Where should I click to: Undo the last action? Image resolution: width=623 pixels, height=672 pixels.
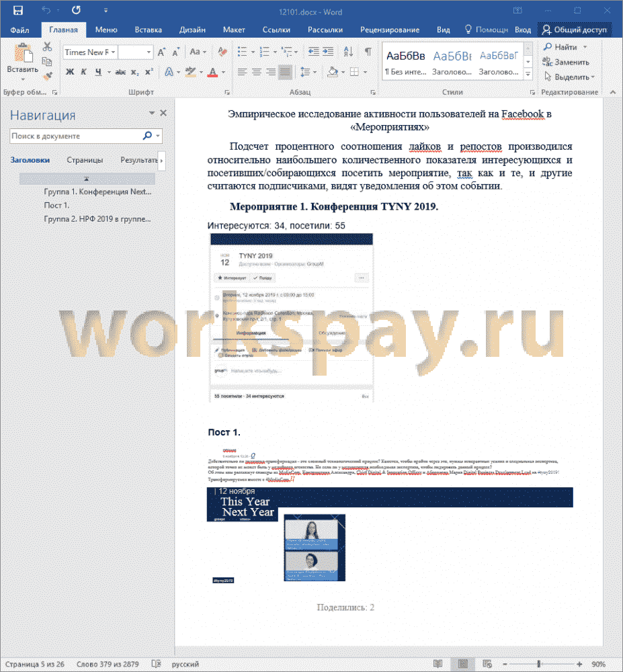46,10
